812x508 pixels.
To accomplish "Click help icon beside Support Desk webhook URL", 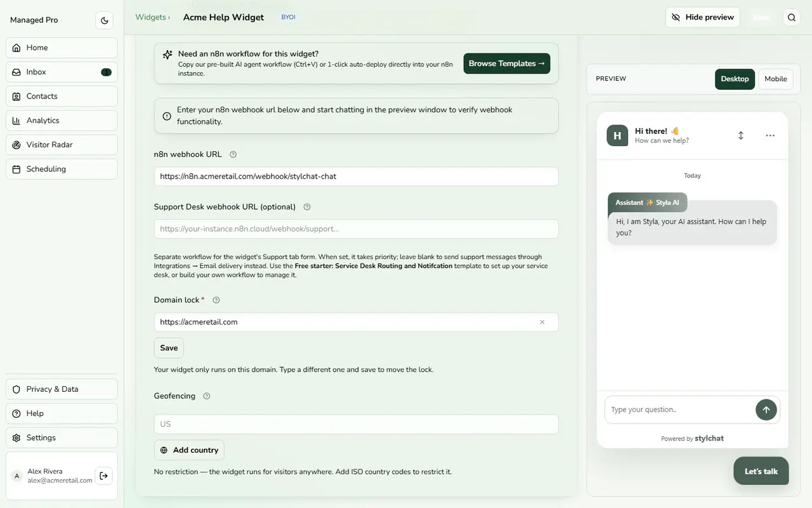I will (307, 207).
